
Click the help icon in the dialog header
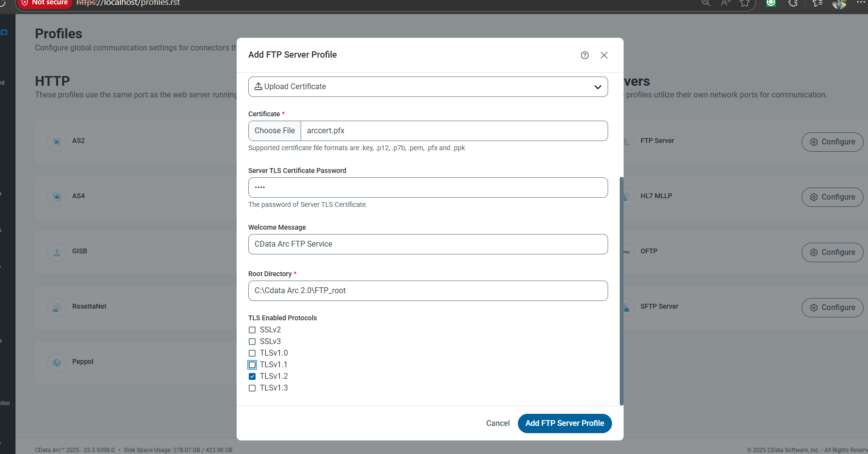coord(585,55)
